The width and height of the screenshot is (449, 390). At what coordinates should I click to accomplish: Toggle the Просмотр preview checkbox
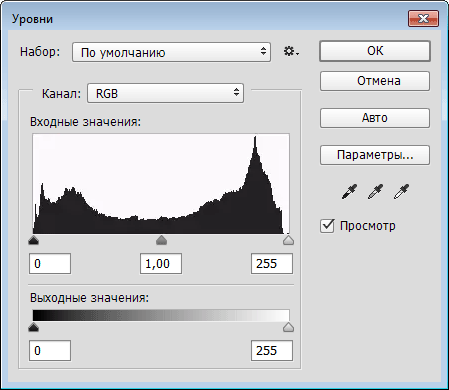click(x=327, y=226)
